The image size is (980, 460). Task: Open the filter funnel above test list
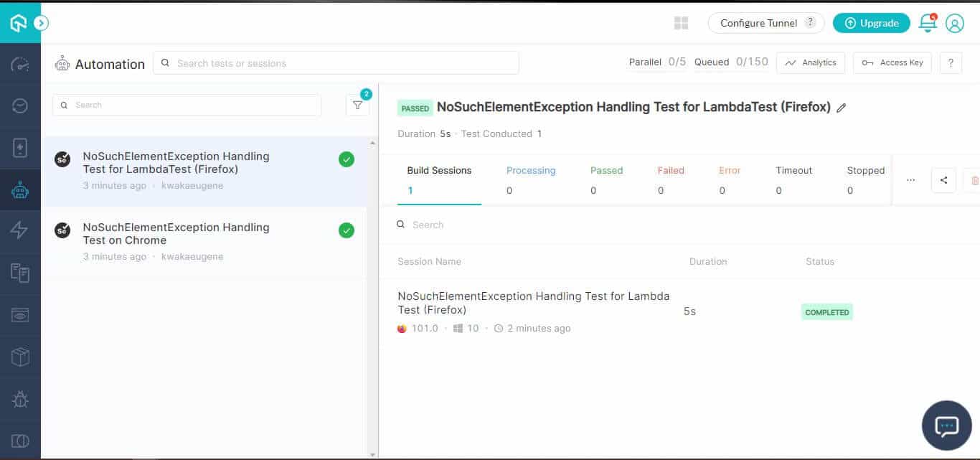pos(357,105)
